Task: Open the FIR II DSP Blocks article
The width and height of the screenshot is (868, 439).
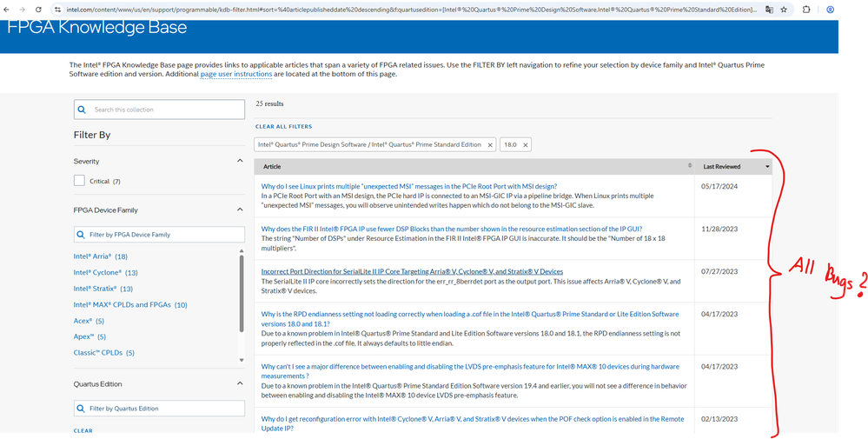Action: [x=452, y=229]
